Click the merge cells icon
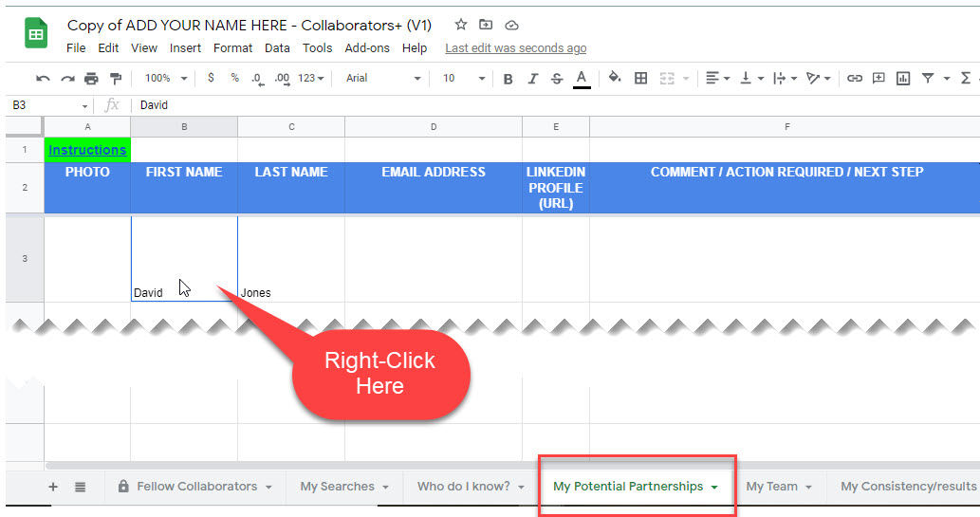 tap(668, 78)
